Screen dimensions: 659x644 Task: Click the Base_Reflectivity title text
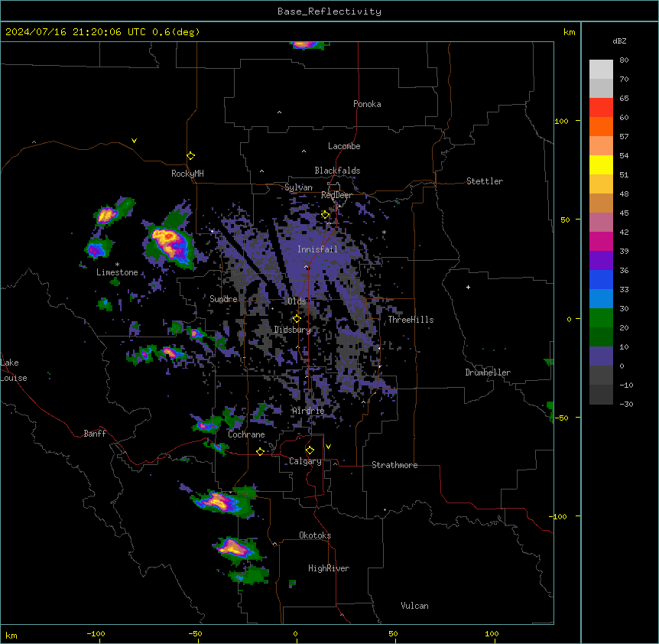click(x=329, y=11)
